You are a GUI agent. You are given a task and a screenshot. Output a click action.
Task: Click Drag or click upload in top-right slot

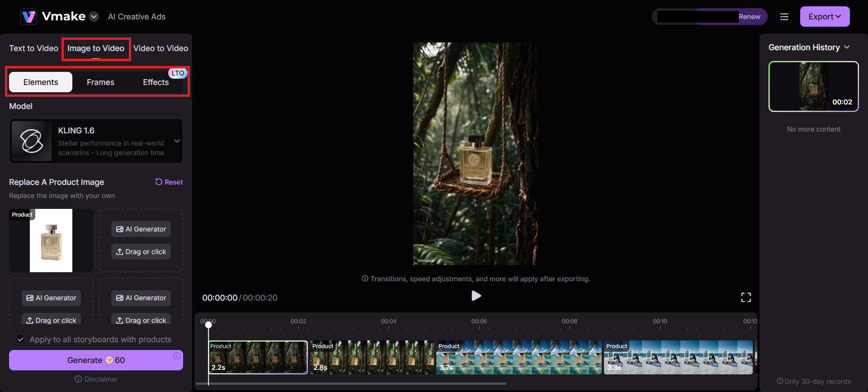(141, 252)
